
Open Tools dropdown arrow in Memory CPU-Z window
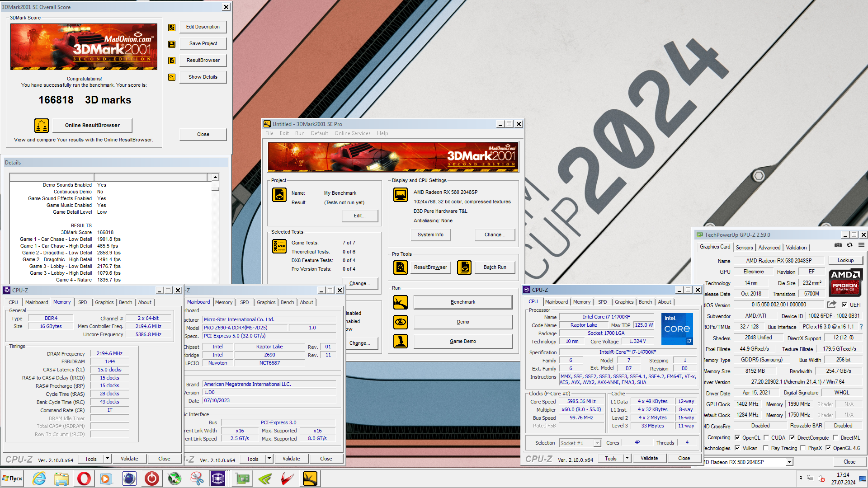point(107,459)
